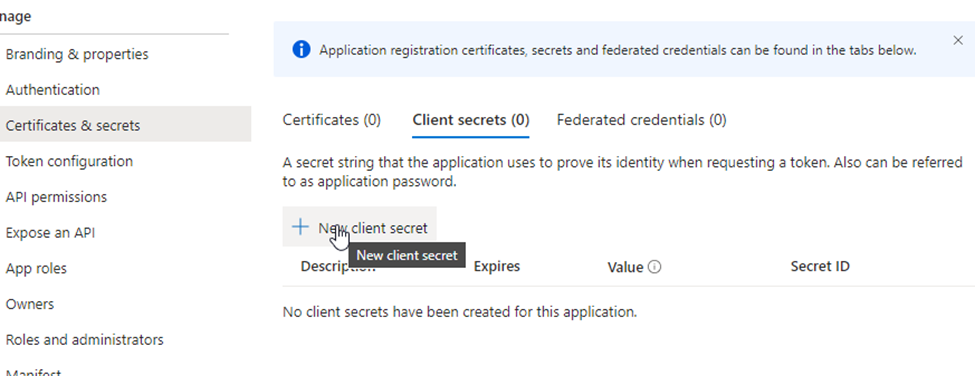The width and height of the screenshot is (975, 376).
Task: Dismiss the information banner with X
Action: [x=958, y=40]
